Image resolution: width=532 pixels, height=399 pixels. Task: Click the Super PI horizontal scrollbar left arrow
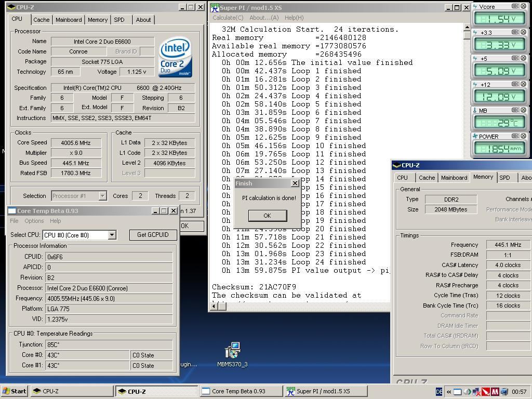pos(215,306)
